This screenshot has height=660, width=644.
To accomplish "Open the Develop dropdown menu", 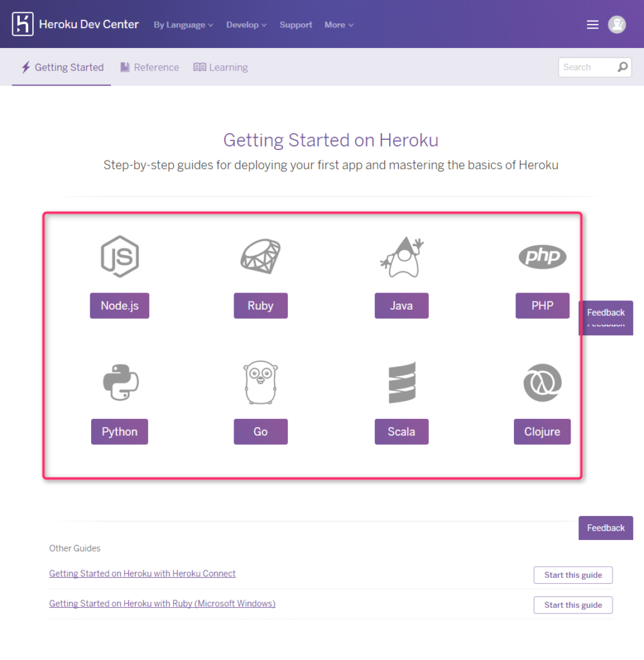I will [x=246, y=25].
